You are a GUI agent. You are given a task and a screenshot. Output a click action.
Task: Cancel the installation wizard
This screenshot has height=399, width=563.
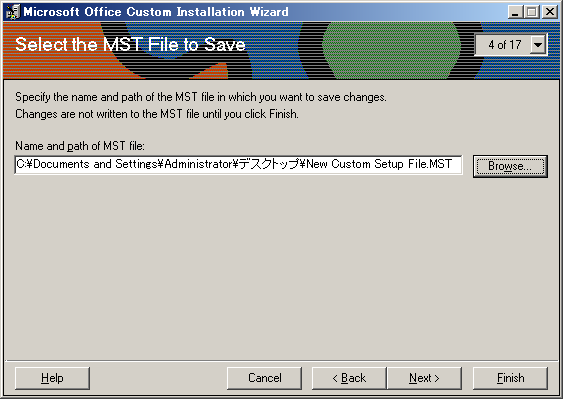[265, 378]
